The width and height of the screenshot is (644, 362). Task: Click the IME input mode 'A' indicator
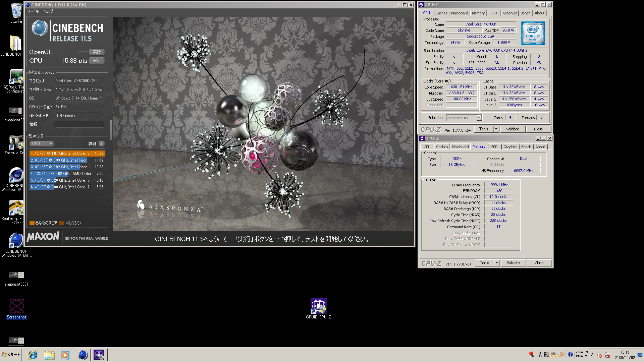pos(540,354)
